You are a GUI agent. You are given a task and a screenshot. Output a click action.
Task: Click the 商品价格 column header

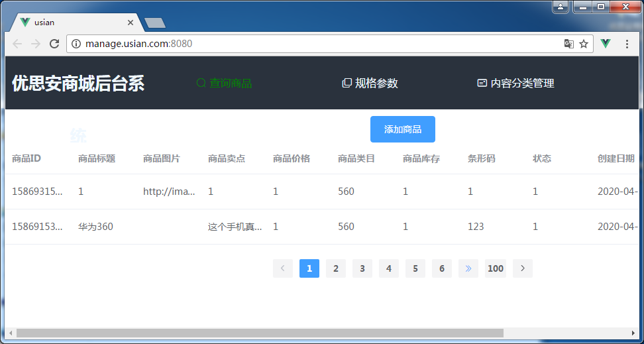(292, 158)
